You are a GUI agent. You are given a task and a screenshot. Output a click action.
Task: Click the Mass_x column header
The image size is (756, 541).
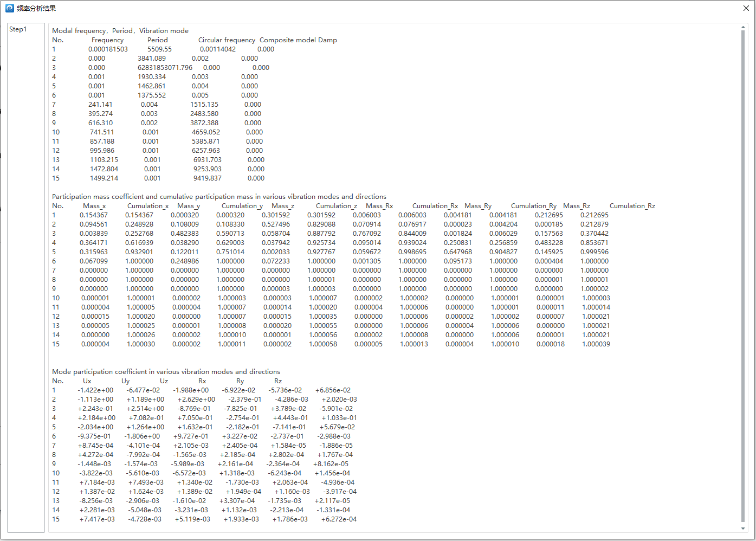(x=94, y=206)
